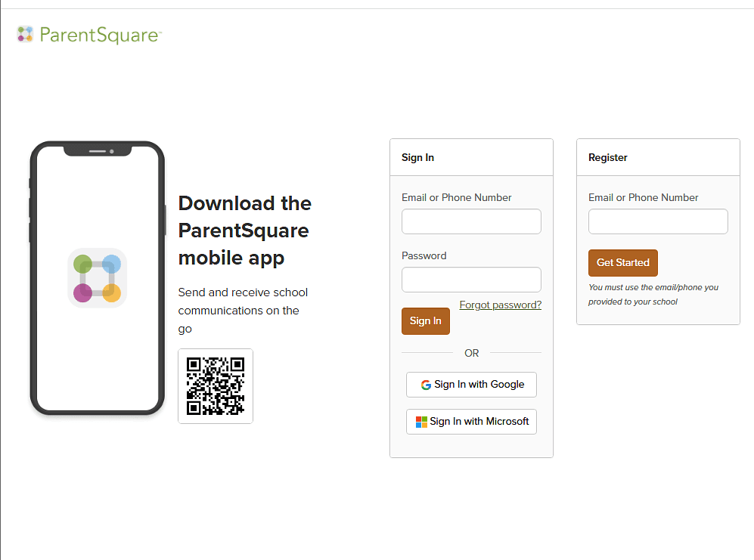Click the Google logo icon

click(426, 385)
